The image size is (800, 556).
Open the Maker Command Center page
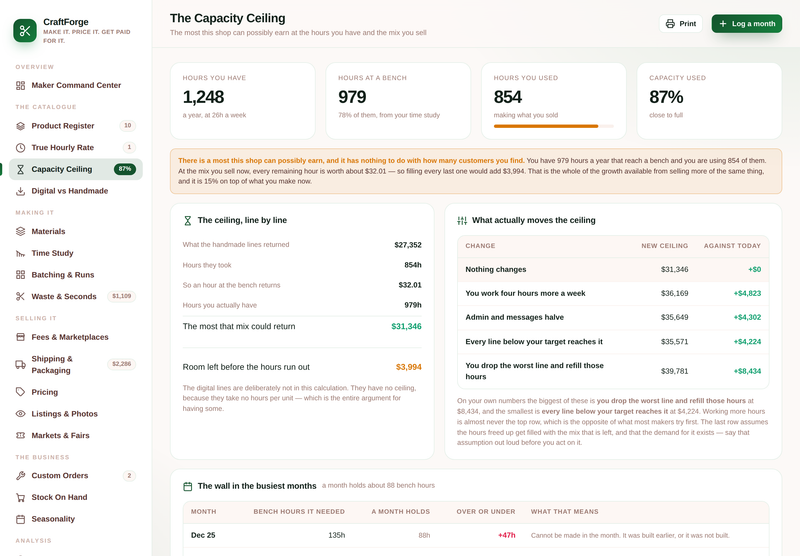[76, 85]
